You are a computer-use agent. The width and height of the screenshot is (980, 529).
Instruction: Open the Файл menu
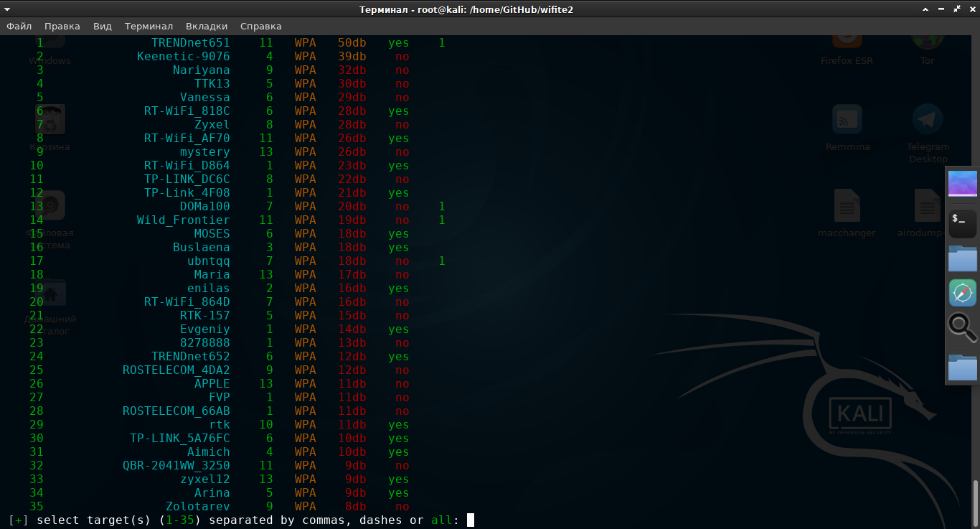[x=19, y=26]
